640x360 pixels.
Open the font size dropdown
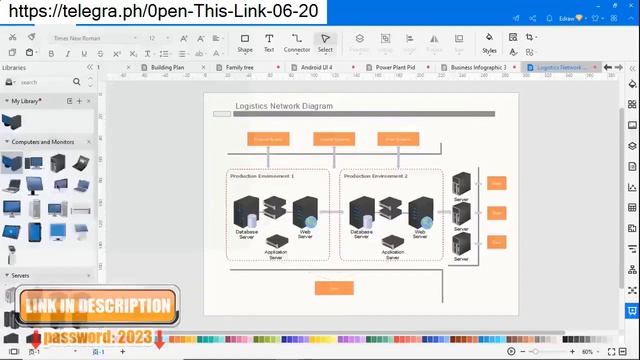[167, 38]
